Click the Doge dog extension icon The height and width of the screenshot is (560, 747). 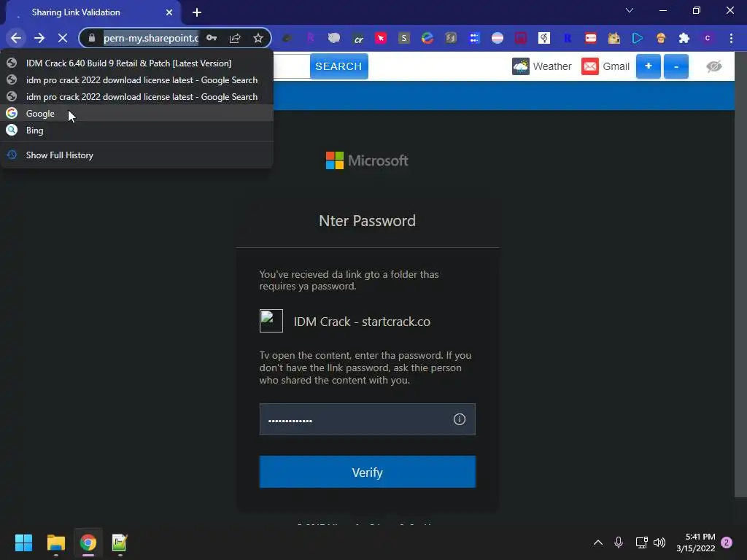pyautogui.click(x=614, y=38)
